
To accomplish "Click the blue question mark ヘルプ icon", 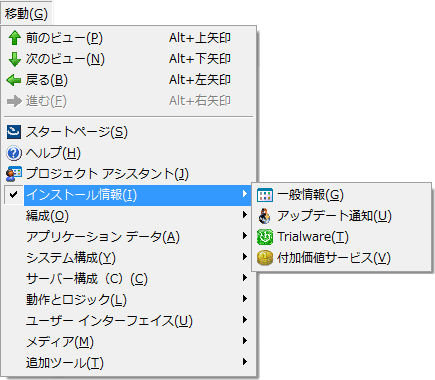I will tap(14, 153).
